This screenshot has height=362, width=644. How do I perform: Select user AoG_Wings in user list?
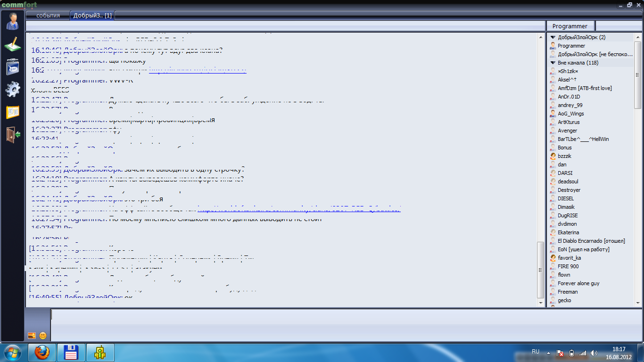click(570, 114)
